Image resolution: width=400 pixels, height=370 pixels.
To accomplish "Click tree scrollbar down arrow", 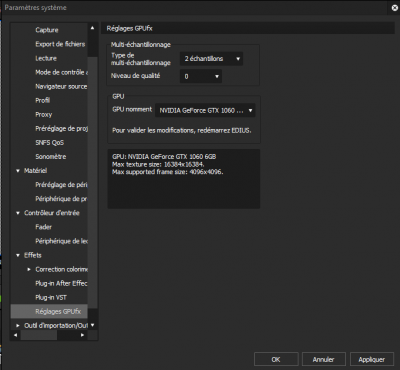I will (92, 325).
